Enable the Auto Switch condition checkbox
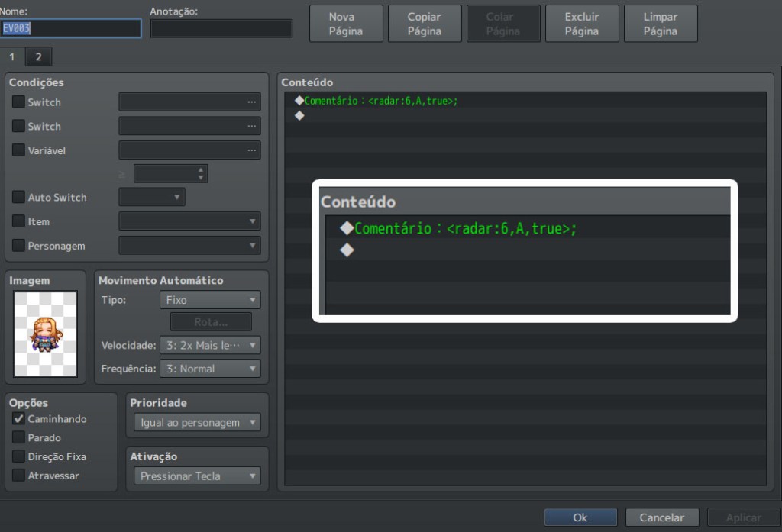 tap(18, 197)
